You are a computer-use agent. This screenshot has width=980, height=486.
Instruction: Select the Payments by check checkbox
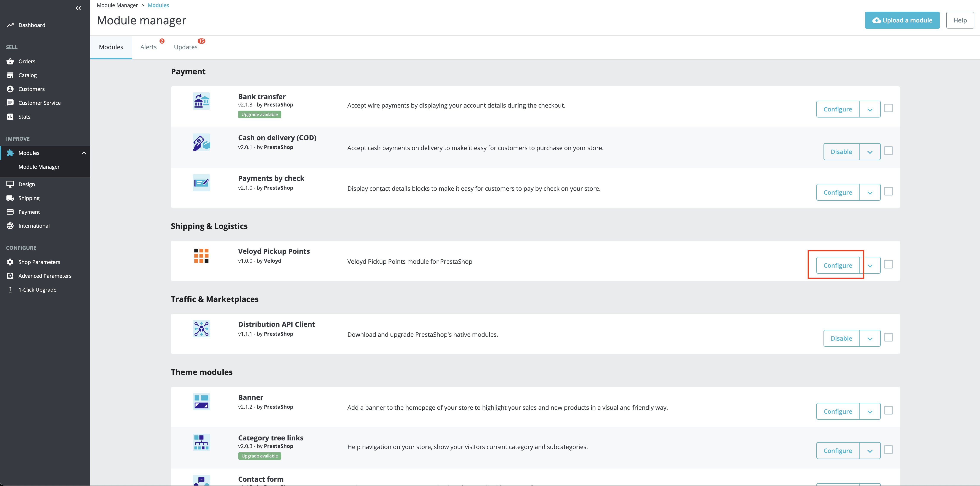click(888, 191)
